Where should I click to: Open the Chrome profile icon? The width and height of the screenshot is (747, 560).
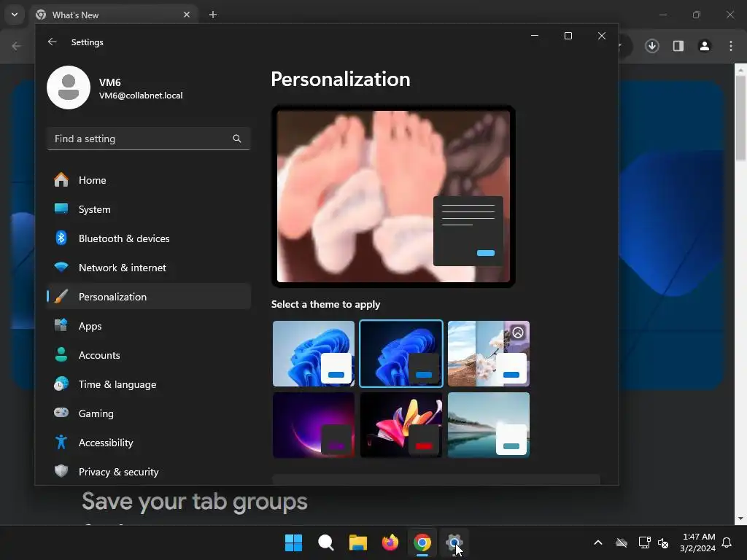point(705,46)
